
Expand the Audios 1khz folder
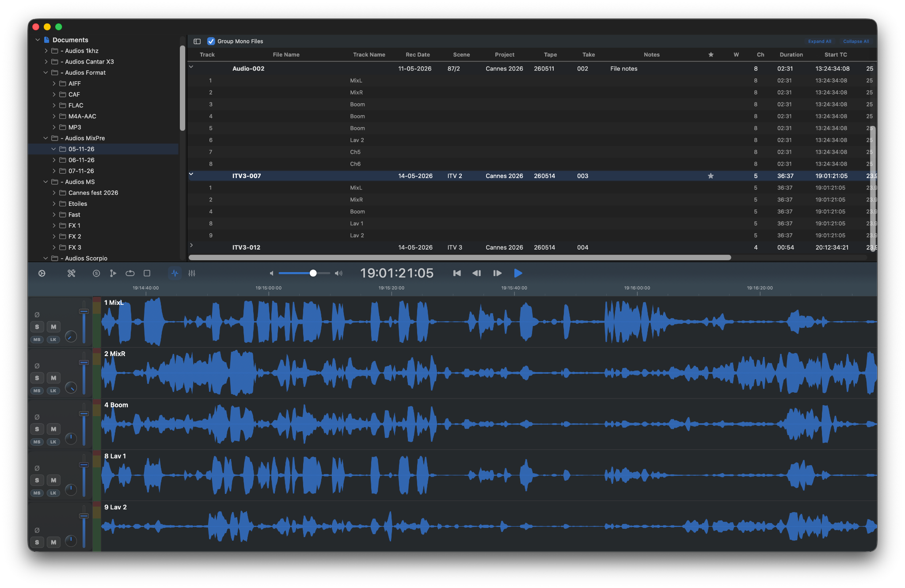46,51
